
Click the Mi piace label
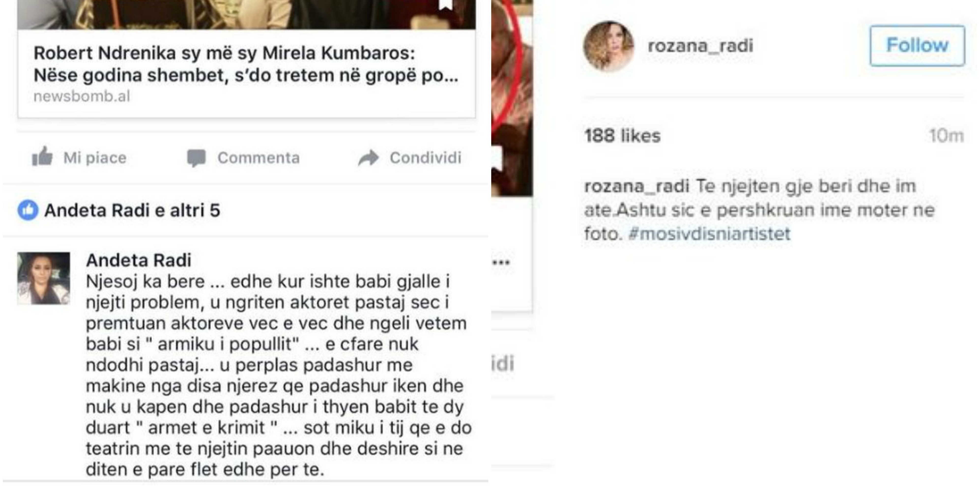click(x=95, y=158)
